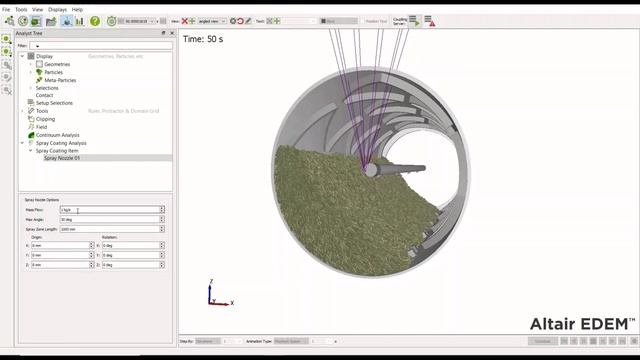Expand the Particles tree node
This screenshot has height=360, width=640.
[31, 72]
